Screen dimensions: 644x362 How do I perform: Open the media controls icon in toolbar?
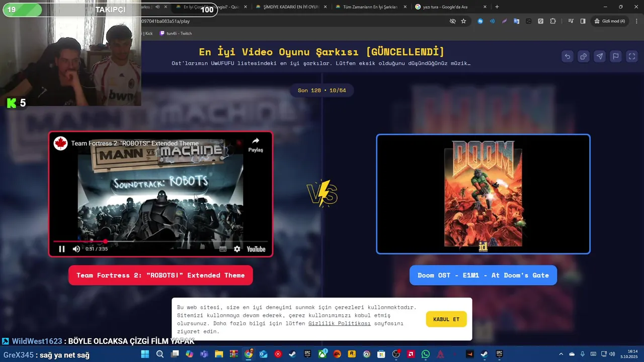pyautogui.click(x=571, y=21)
